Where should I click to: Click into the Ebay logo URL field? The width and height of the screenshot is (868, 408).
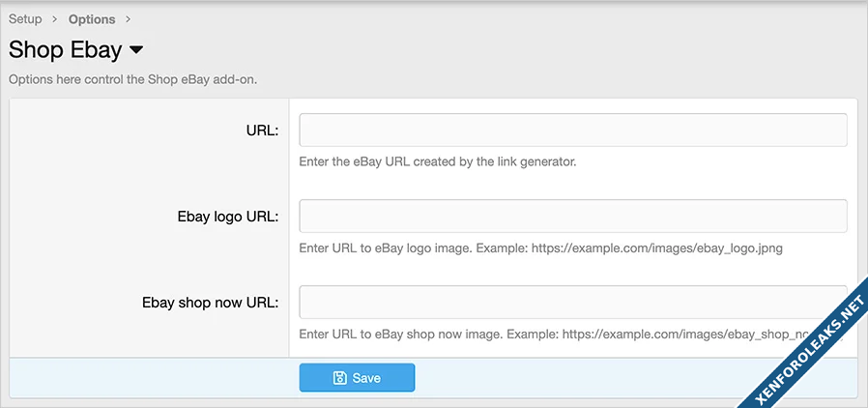[x=572, y=216]
